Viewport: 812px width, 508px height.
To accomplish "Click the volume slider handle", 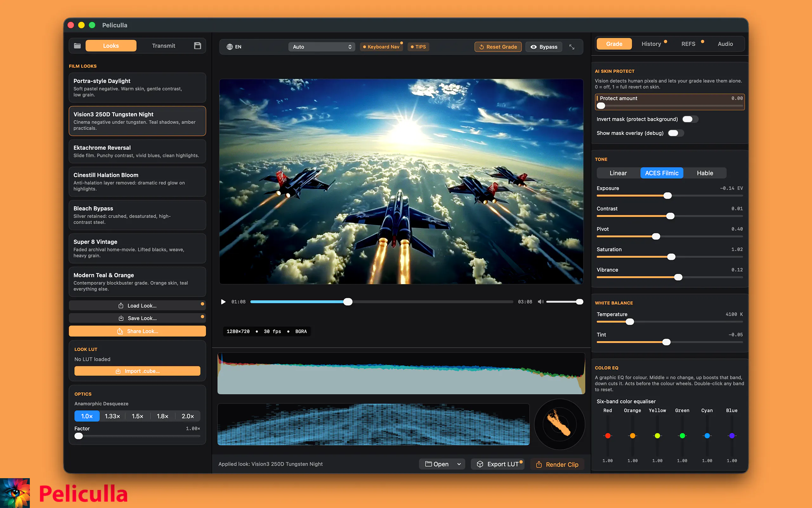I will (x=580, y=302).
